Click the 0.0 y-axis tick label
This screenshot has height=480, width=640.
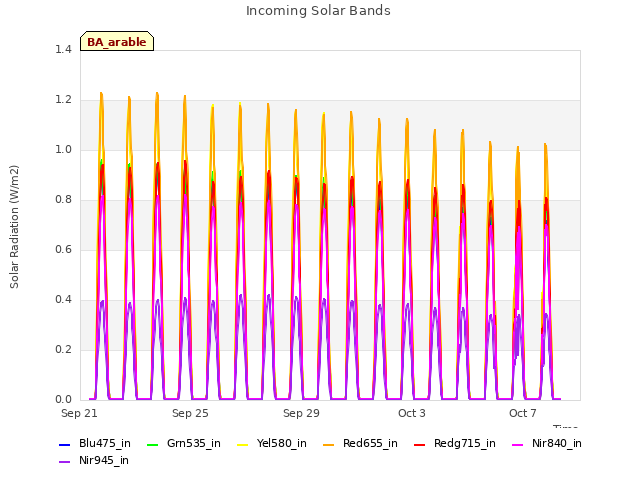(x=63, y=400)
